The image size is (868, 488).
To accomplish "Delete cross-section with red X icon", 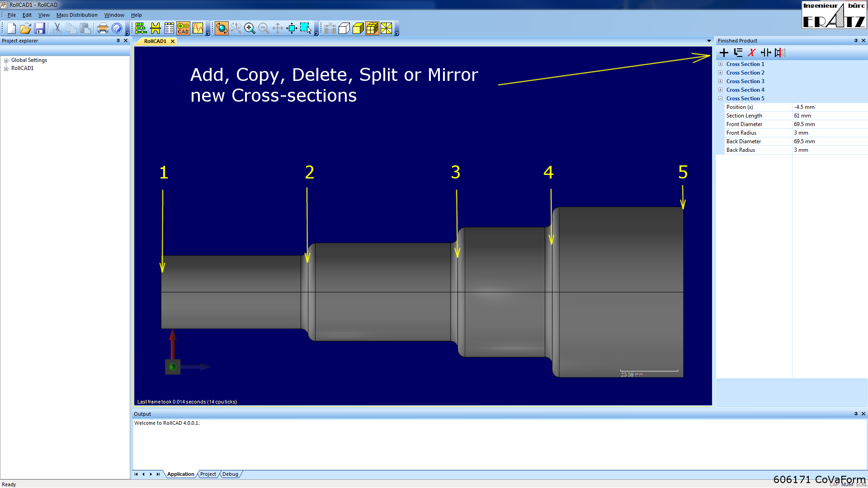I will [751, 53].
